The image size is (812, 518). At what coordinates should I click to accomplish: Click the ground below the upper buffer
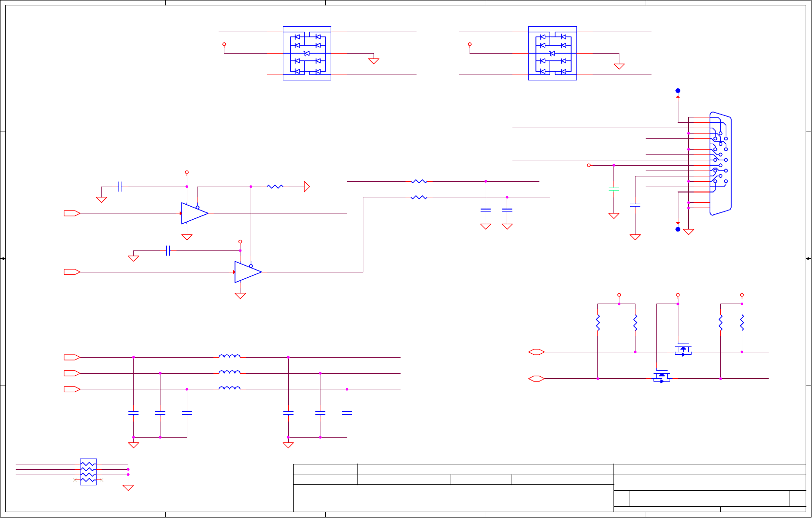[x=187, y=237]
